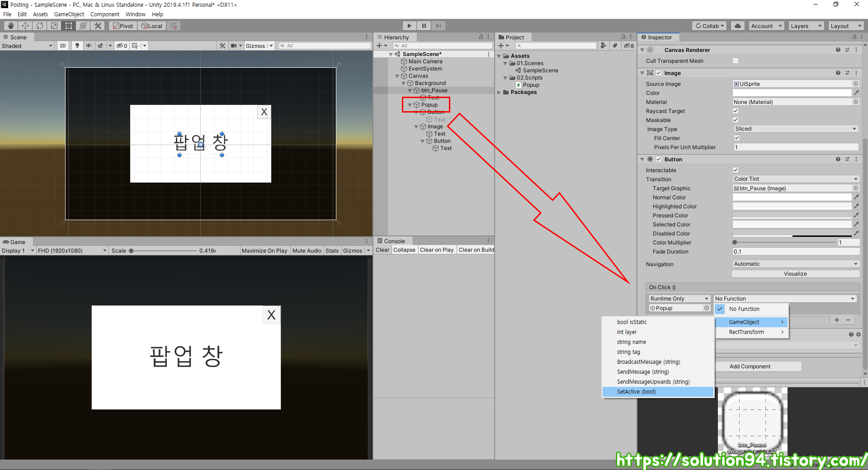Open the Component menu

(105, 14)
